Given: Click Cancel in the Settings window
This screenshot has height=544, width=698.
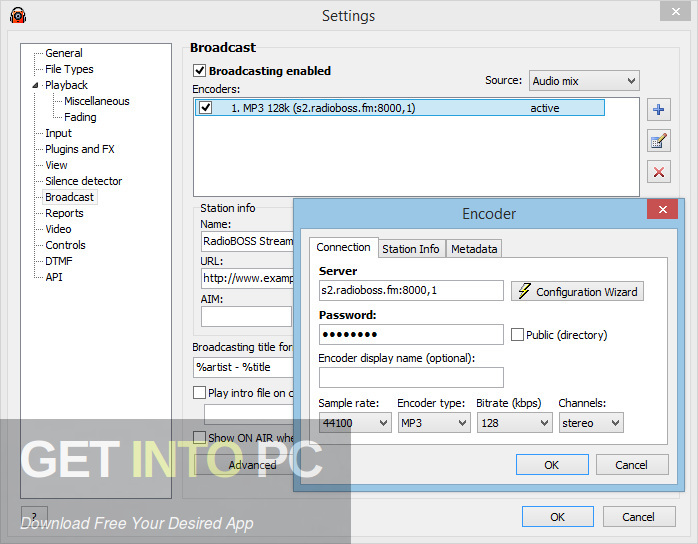Looking at the screenshot, I should pyautogui.click(x=638, y=517).
